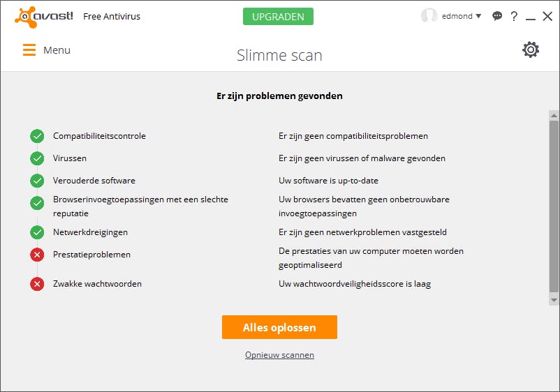Click the Alles oplossen button
The image size is (560, 392).
pos(279,327)
